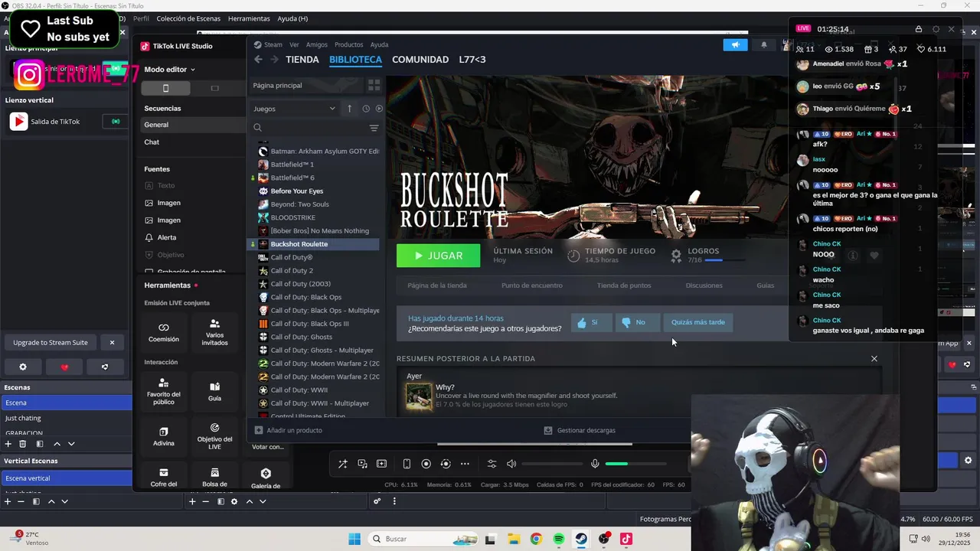The image size is (980, 551).
Task: Open Favorito del público tool
Action: click(x=164, y=390)
